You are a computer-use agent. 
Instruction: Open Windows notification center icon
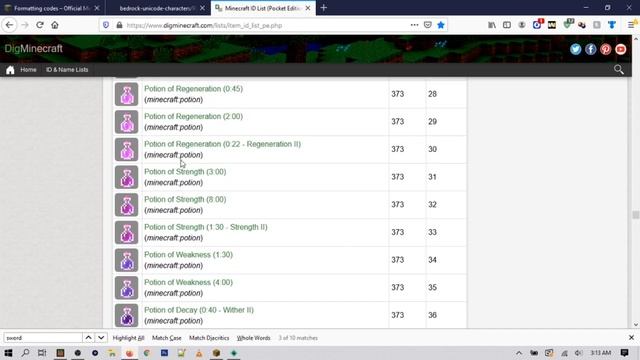pyautogui.click(x=624, y=353)
